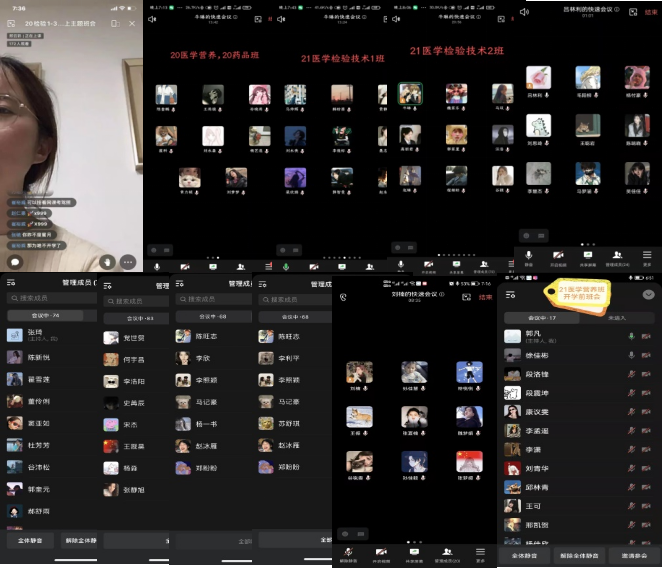Open 管理成员 icon in 刘锦's meeting toolbar

[x=446, y=552]
